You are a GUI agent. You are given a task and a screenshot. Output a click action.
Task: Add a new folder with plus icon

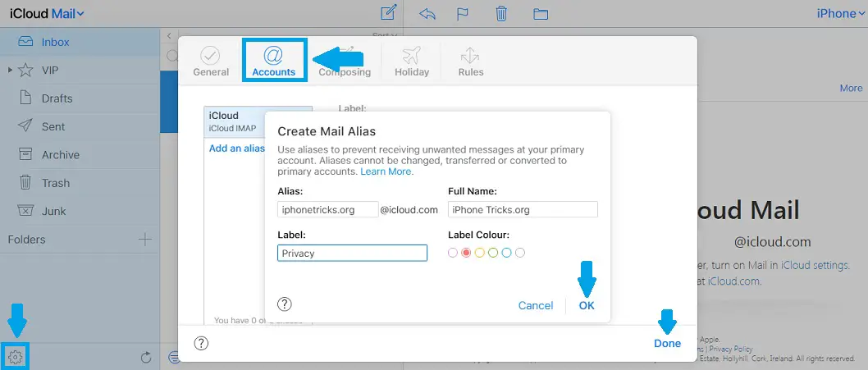coord(145,240)
